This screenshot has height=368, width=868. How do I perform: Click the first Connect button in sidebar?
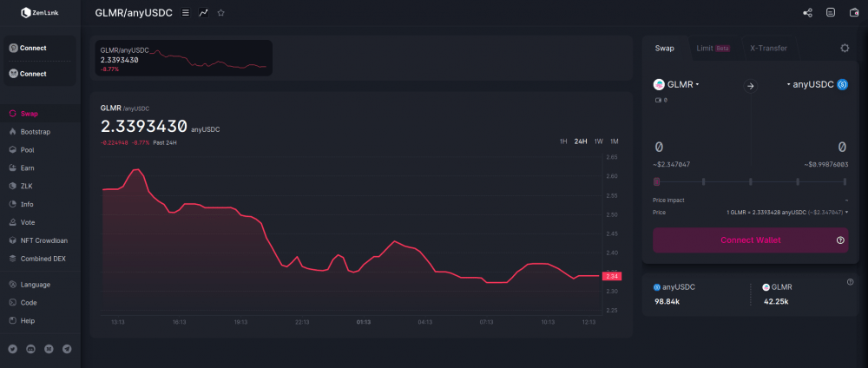point(40,48)
